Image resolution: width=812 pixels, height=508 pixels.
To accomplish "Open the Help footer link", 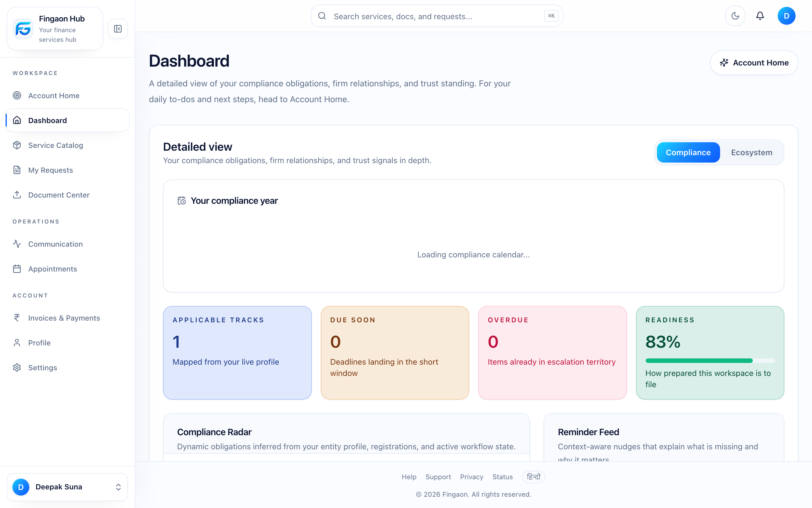I will tap(409, 477).
